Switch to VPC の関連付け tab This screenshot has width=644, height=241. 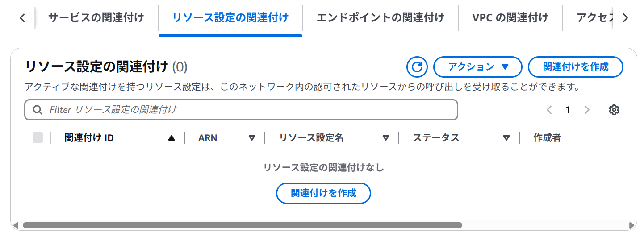[x=510, y=18]
